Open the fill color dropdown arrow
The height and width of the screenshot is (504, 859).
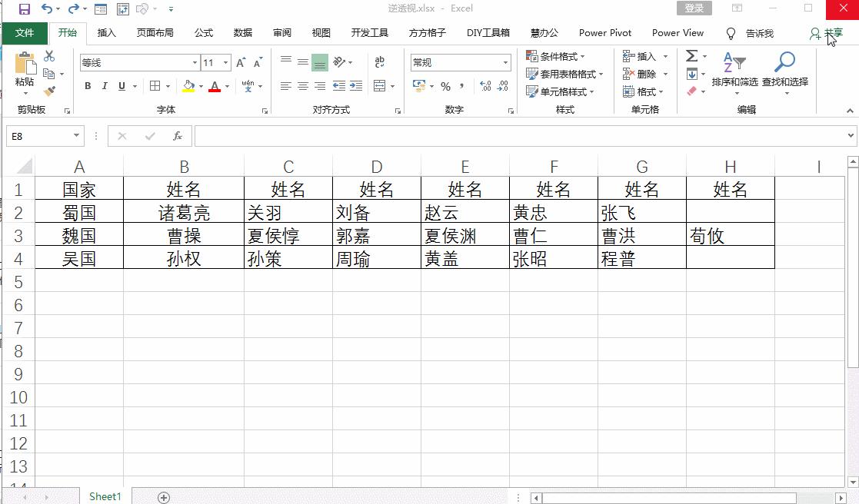201,87
